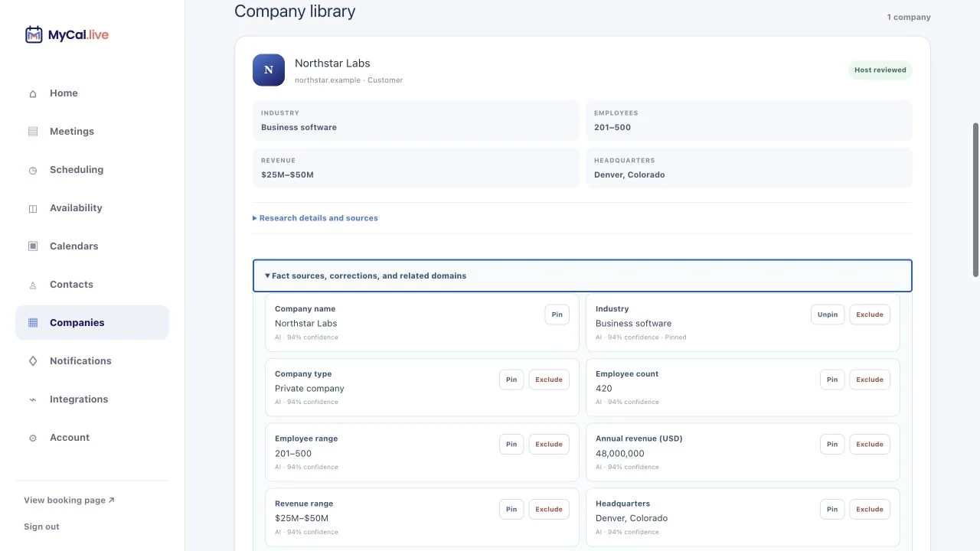Navigate to Availability

tap(92, 208)
